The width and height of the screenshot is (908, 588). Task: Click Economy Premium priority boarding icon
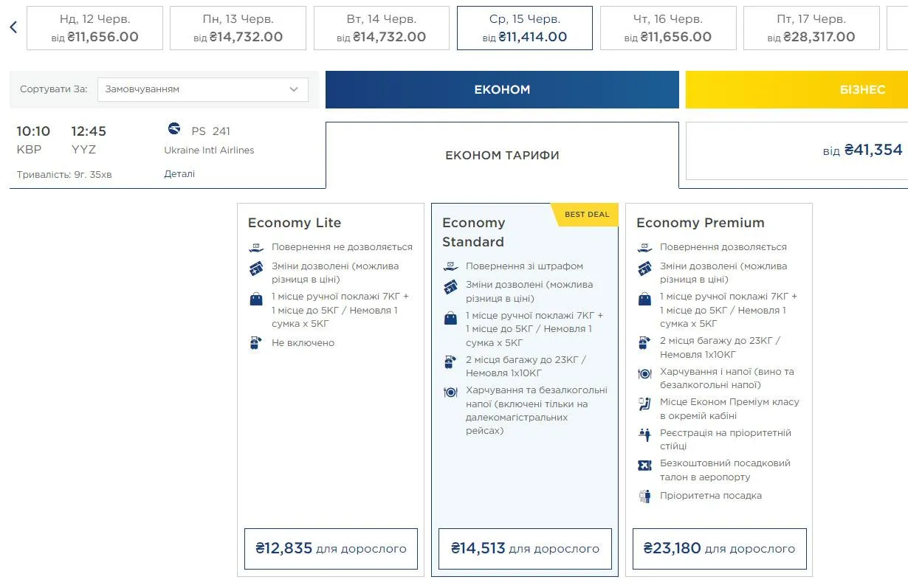click(x=644, y=496)
